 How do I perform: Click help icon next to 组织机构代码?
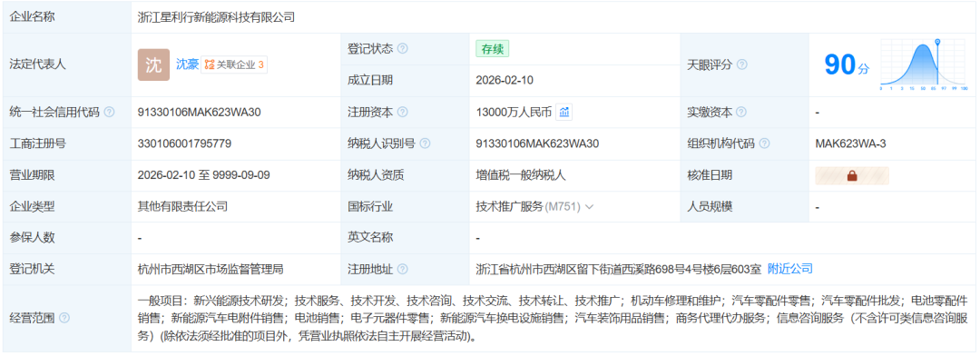pyautogui.click(x=764, y=143)
